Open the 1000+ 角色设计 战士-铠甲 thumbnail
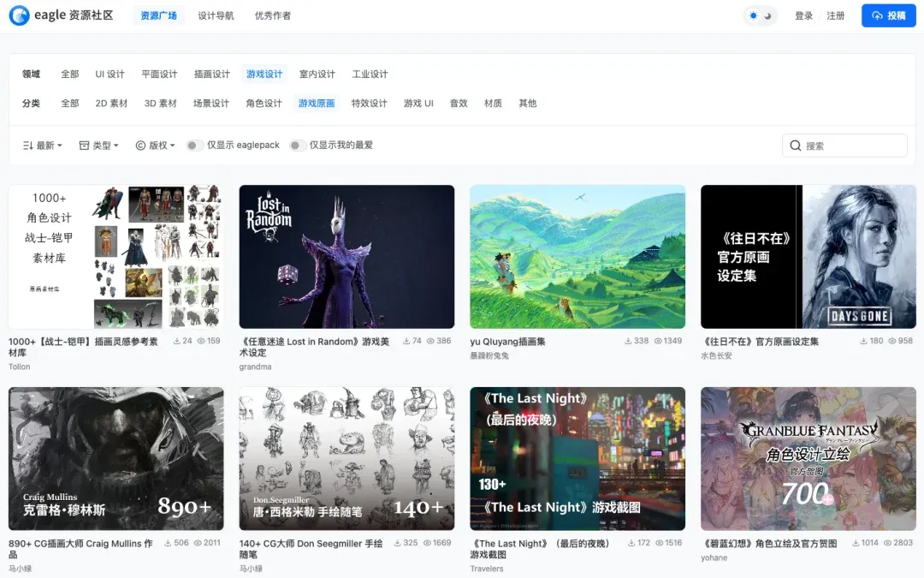 click(116, 257)
